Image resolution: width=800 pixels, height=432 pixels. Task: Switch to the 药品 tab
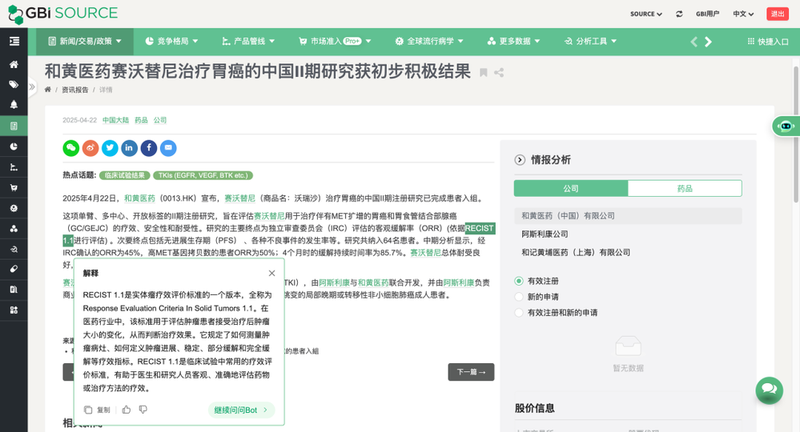(x=685, y=188)
